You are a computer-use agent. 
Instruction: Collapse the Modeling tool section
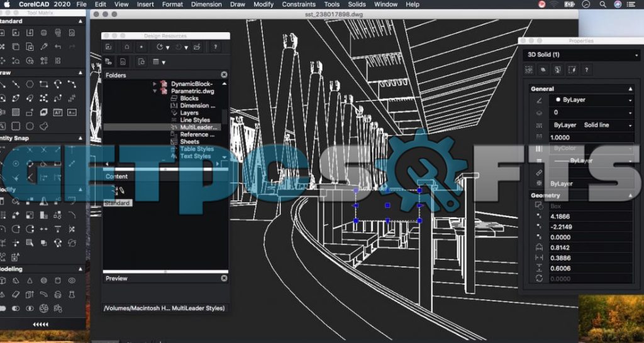click(80, 269)
